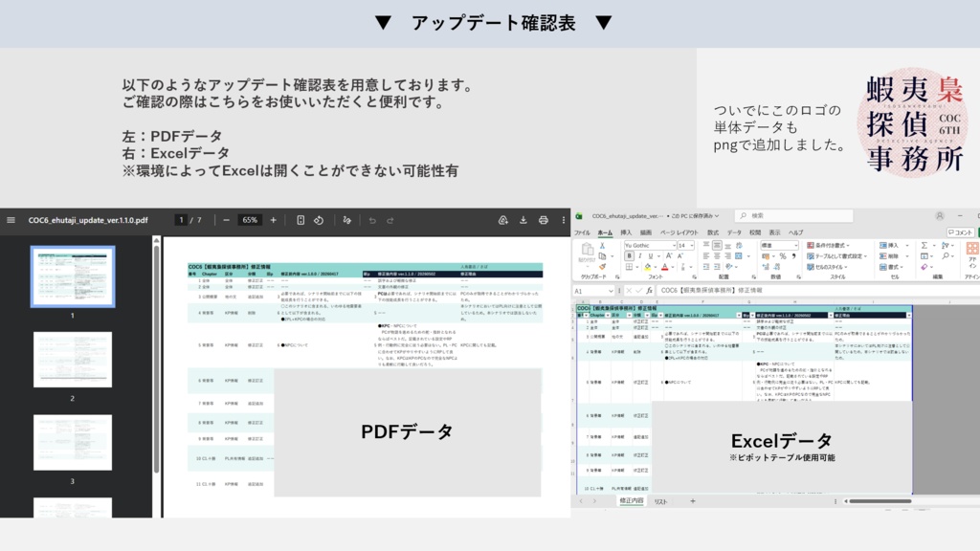Zoom out with the PDF minus button

[x=226, y=220]
